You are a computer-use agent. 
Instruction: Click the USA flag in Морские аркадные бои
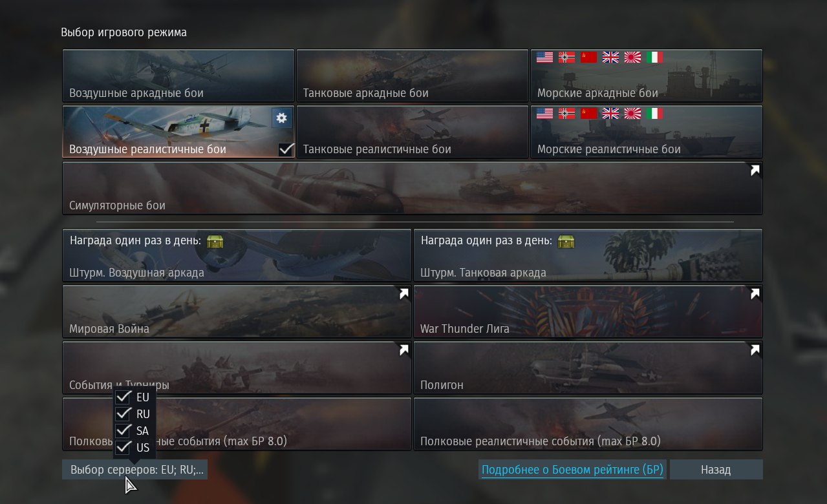(x=545, y=58)
